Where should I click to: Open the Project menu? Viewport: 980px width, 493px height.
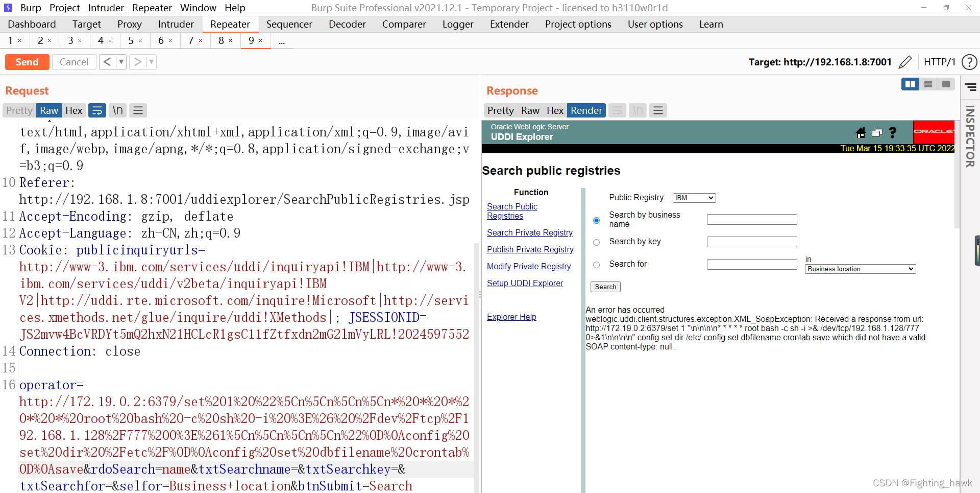coord(65,8)
